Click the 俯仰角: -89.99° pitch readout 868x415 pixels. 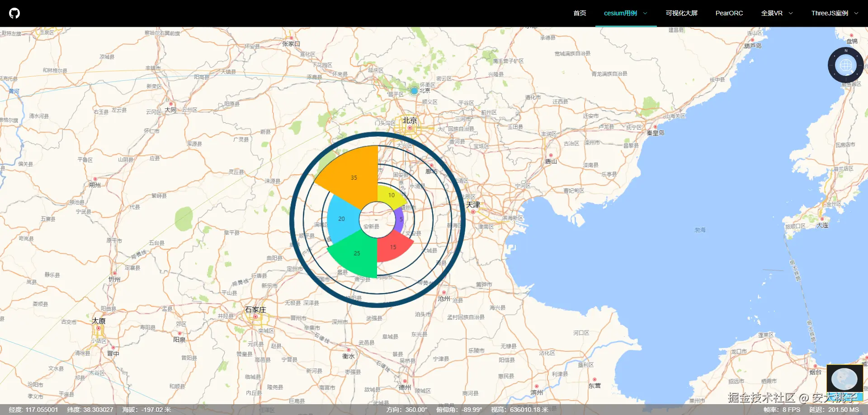pos(459,410)
